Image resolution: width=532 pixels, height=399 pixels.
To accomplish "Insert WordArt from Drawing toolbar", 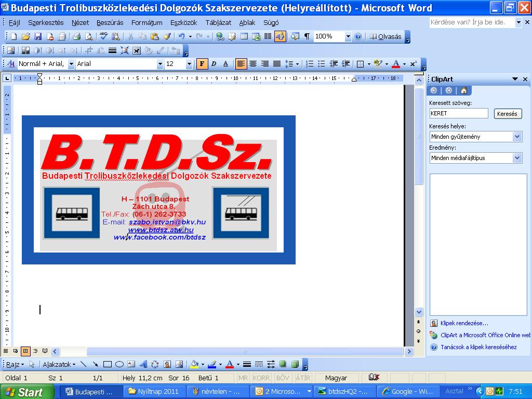I will coord(143,364).
